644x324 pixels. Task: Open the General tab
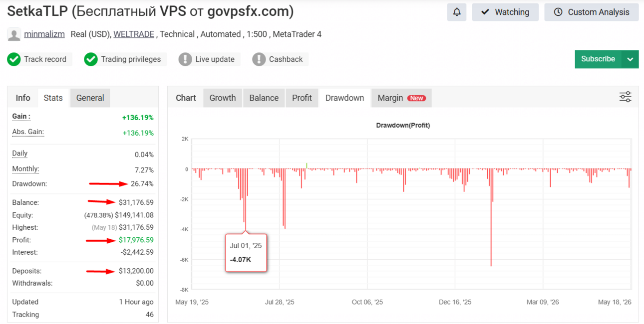pos(90,98)
